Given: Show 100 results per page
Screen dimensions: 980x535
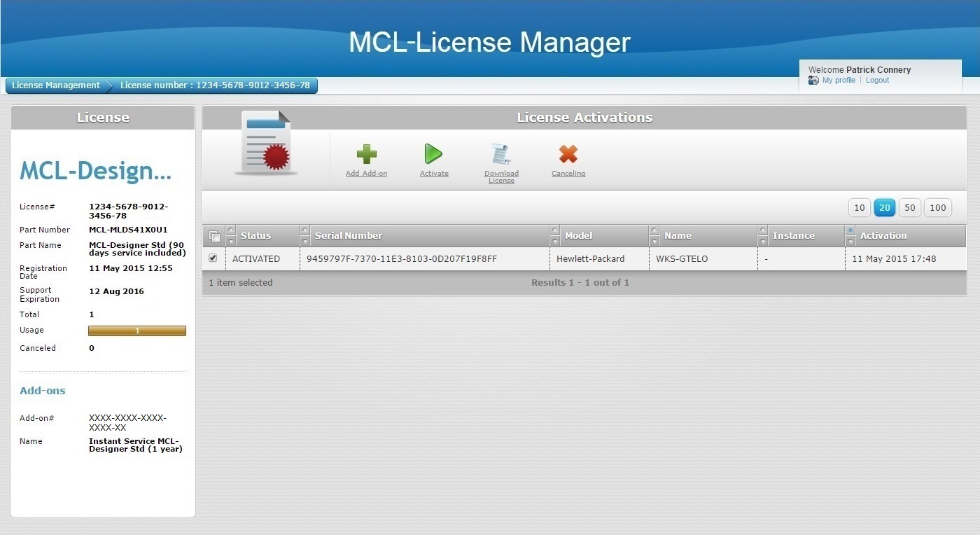Looking at the screenshot, I should (x=937, y=207).
